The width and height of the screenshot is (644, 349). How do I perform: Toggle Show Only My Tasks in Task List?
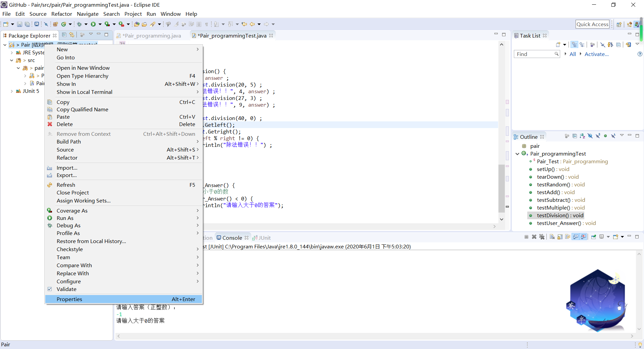click(x=610, y=45)
